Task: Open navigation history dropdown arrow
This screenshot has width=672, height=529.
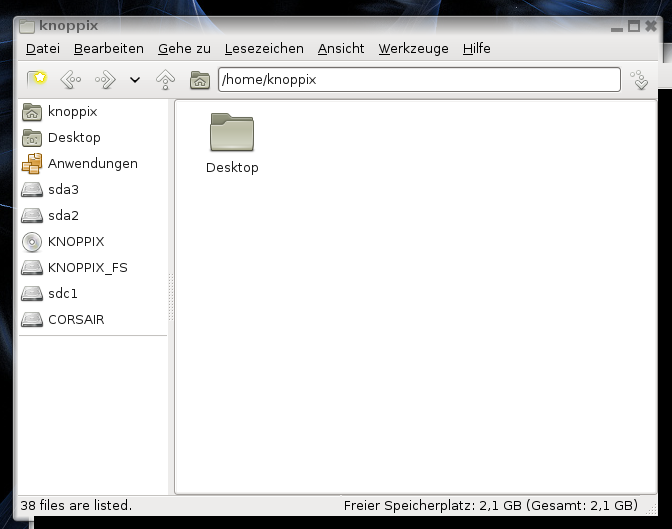Action: pyautogui.click(x=135, y=80)
